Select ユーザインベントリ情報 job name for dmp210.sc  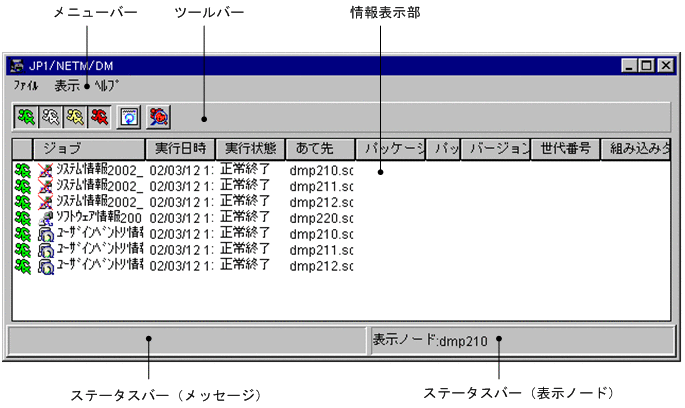100,234
